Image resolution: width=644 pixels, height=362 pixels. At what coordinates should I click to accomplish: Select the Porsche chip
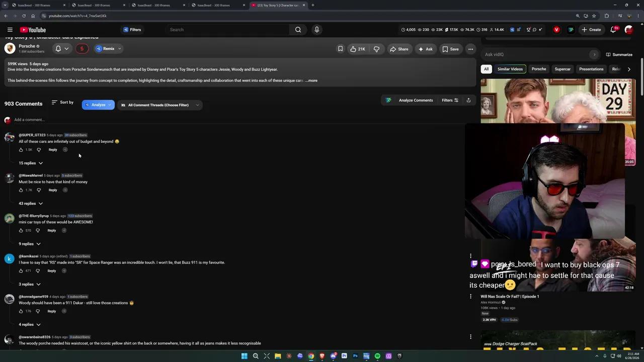point(539,69)
